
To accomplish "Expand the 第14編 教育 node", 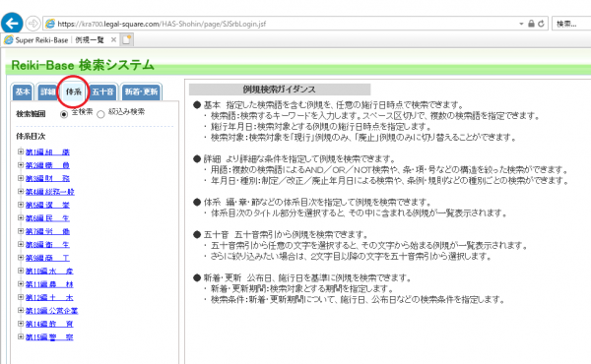I will pos(21,324).
